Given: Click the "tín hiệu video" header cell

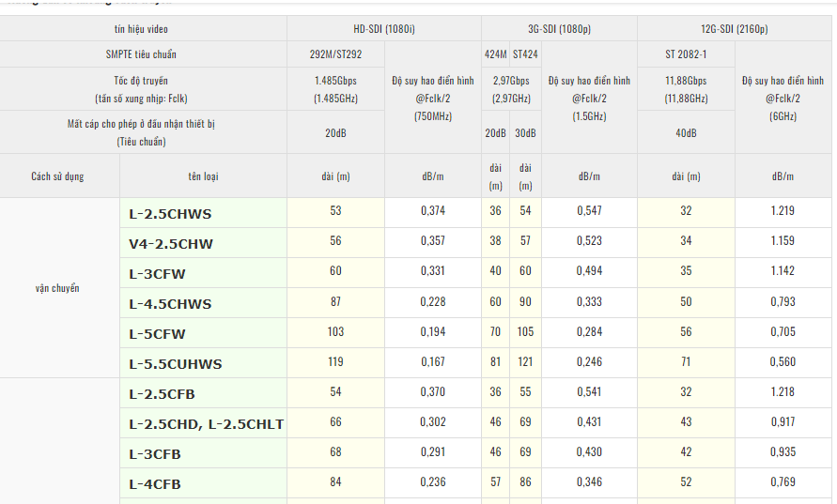Looking at the screenshot, I should [141, 29].
